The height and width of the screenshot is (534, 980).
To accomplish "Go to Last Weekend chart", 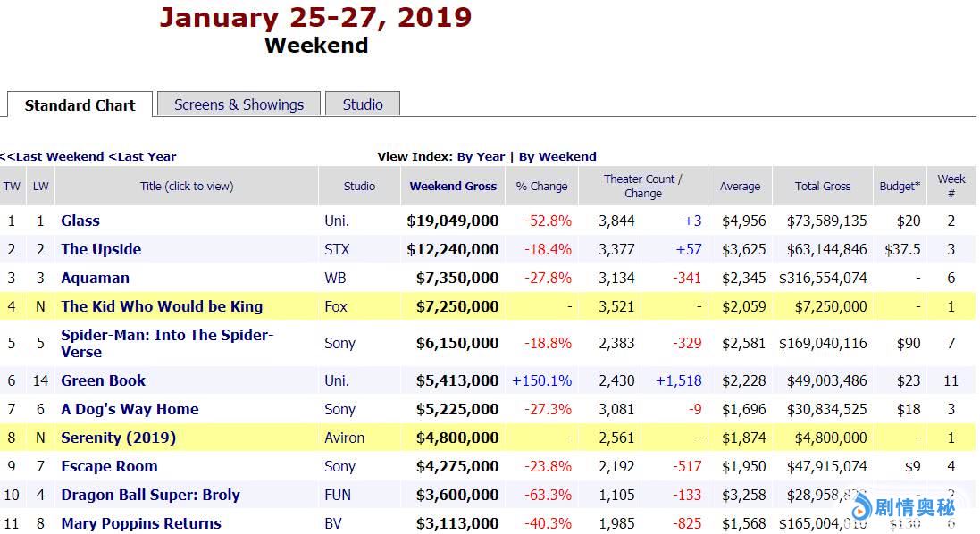I will click(54, 156).
